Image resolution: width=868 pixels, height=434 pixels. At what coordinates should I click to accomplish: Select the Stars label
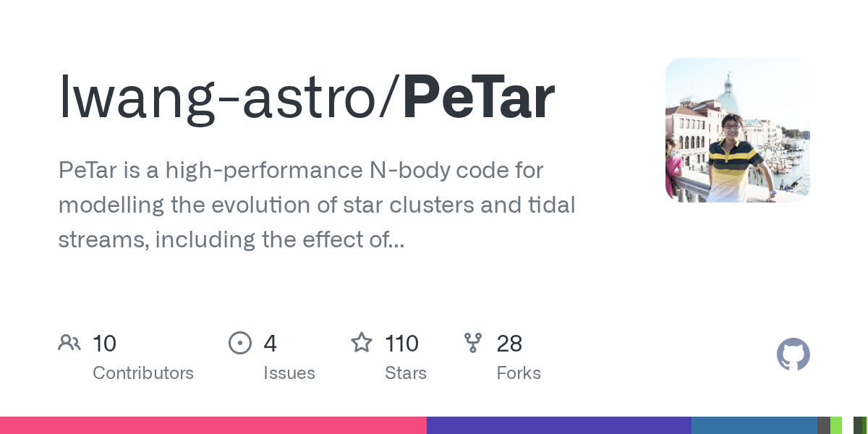[x=406, y=373]
